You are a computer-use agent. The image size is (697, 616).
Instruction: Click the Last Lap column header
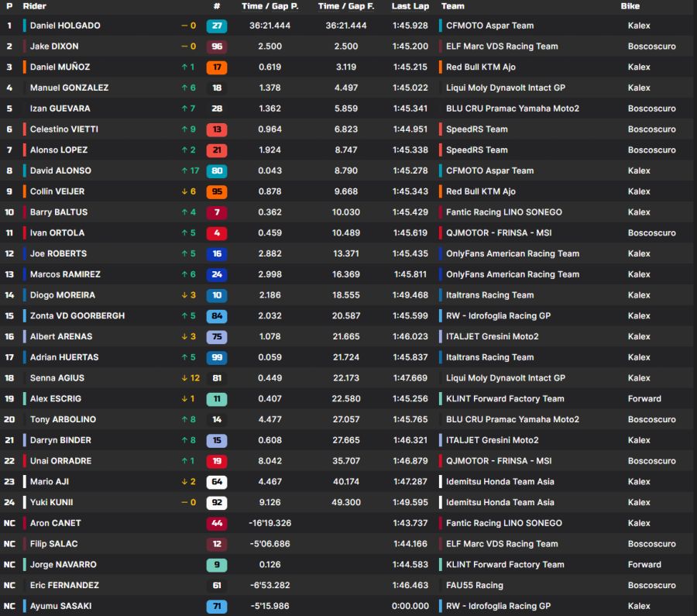click(410, 6)
